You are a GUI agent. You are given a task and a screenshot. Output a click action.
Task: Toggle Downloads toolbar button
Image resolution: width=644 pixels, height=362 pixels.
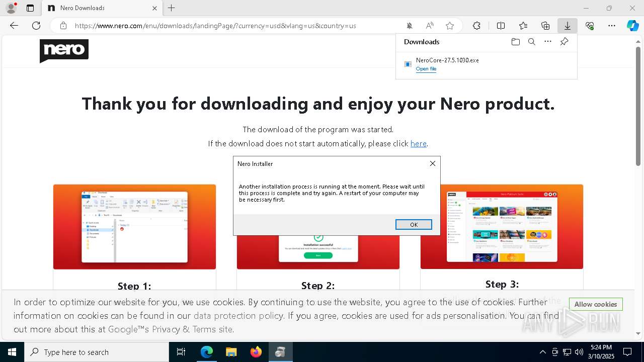pos(568,26)
